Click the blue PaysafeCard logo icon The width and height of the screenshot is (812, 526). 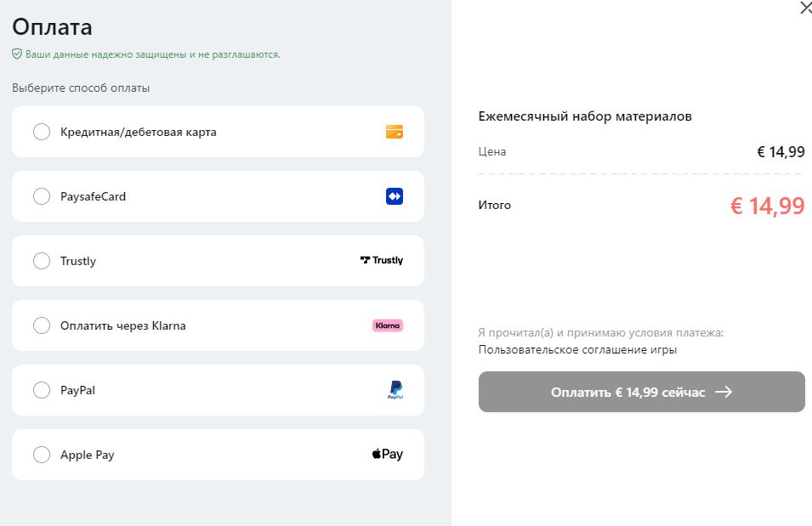(394, 196)
